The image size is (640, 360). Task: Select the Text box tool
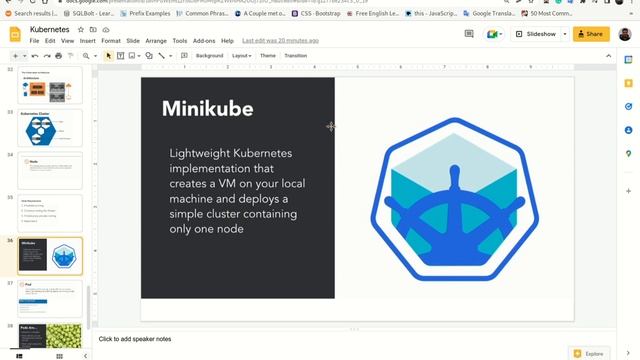(120, 56)
